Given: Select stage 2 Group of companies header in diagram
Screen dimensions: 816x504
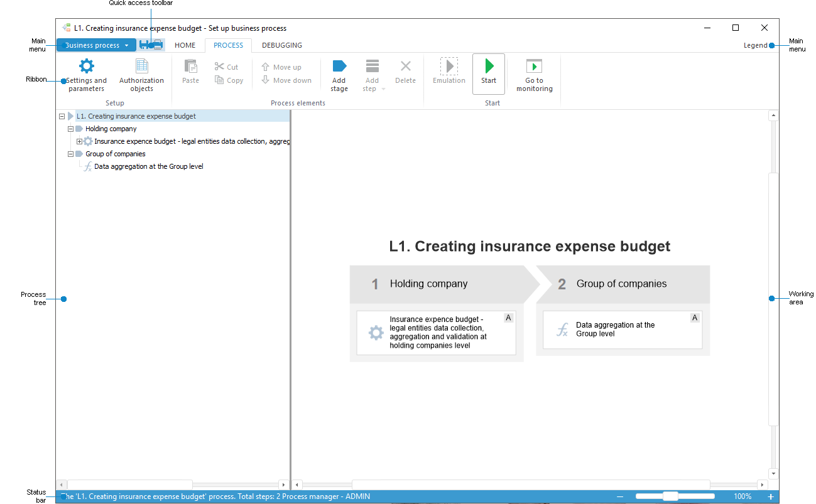Looking at the screenshot, I should coord(623,284).
